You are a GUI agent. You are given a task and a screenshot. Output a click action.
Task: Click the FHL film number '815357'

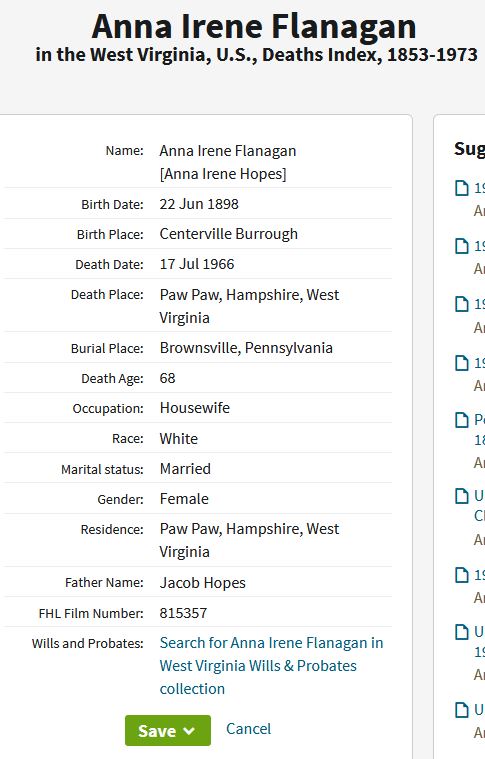(183, 613)
